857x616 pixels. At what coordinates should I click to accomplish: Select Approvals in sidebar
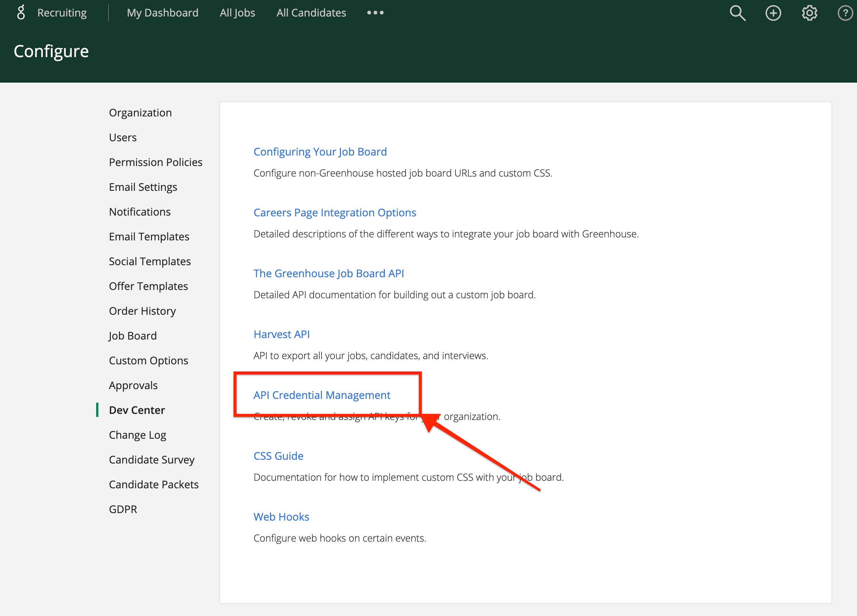pyautogui.click(x=133, y=385)
